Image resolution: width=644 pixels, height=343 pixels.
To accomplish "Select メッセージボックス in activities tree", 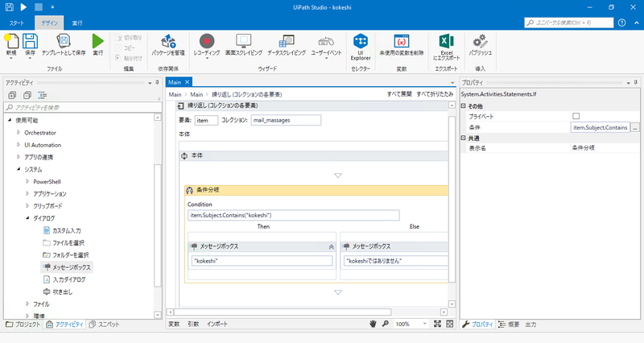I will pos(67,267).
